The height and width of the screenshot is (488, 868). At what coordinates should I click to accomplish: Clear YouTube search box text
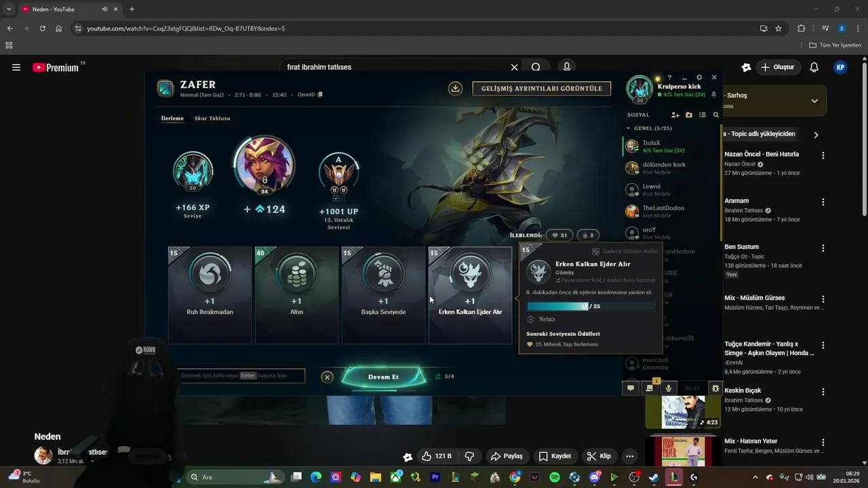[514, 67]
